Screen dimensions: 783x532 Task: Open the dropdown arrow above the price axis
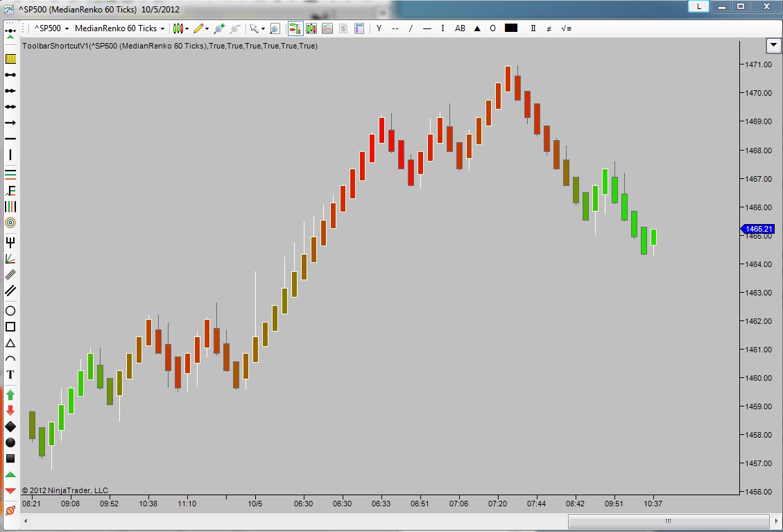click(x=773, y=46)
